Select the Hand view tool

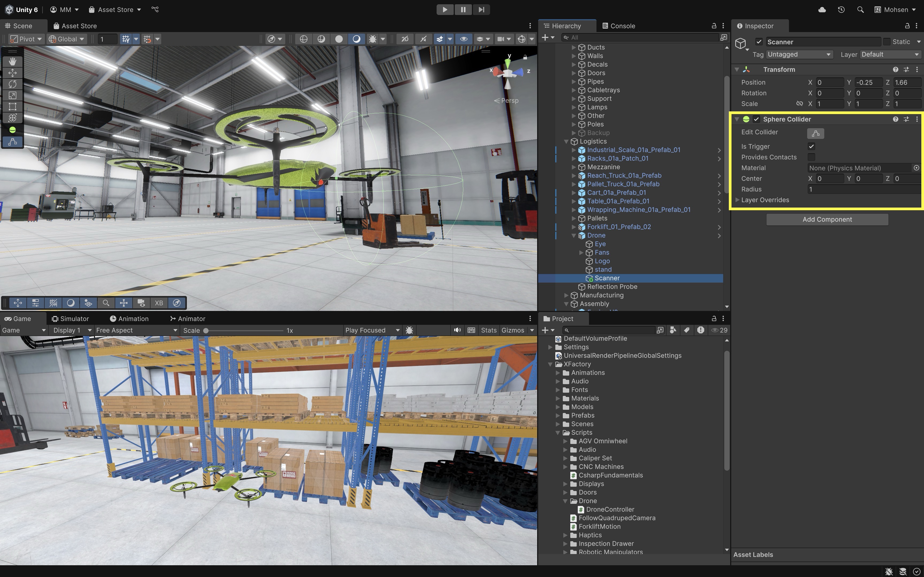(12, 61)
